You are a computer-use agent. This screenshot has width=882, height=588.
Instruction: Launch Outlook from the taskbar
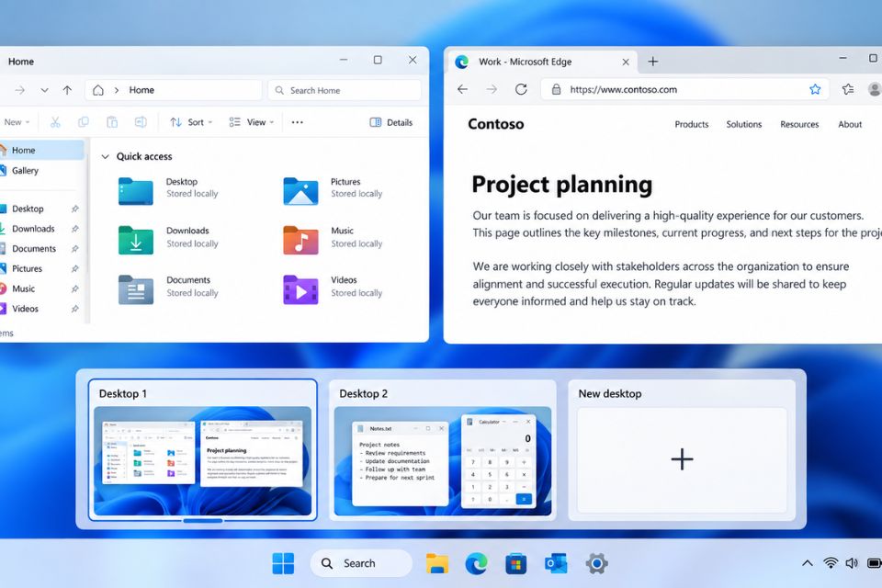tap(556, 563)
